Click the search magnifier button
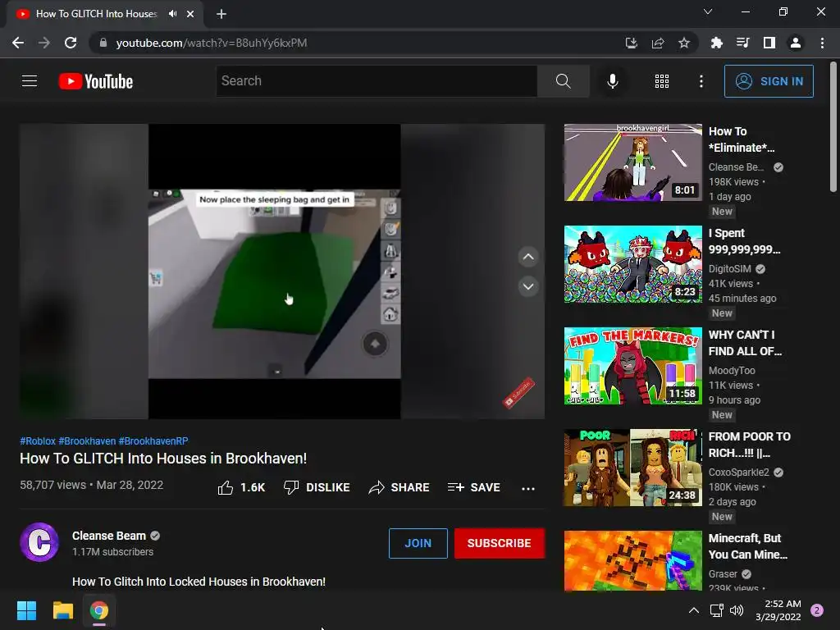This screenshot has height=630, width=840. point(563,81)
